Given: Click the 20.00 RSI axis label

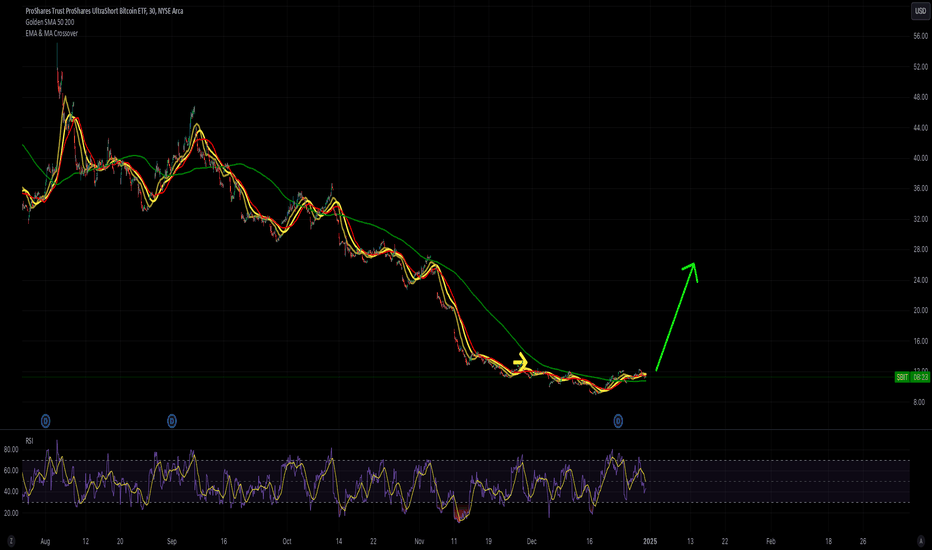Looking at the screenshot, I should (x=11, y=513).
